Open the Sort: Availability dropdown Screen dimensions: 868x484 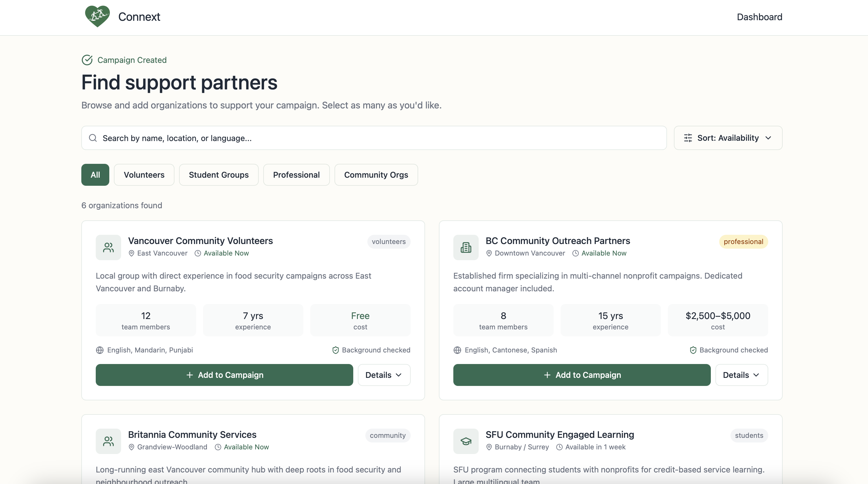click(728, 138)
